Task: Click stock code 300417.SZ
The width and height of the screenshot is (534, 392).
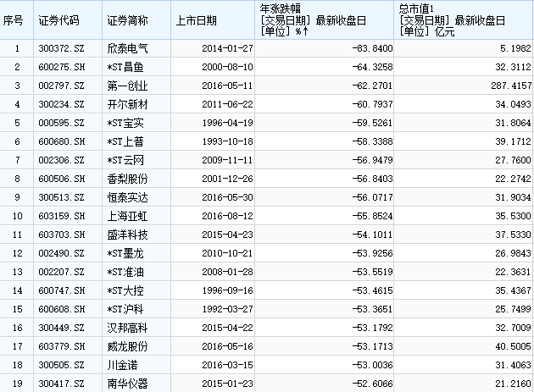Action: (x=61, y=384)
